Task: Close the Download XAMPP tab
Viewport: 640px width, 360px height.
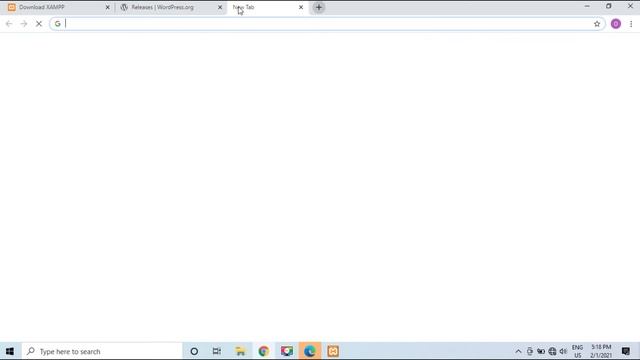Action: coord(107,7)
